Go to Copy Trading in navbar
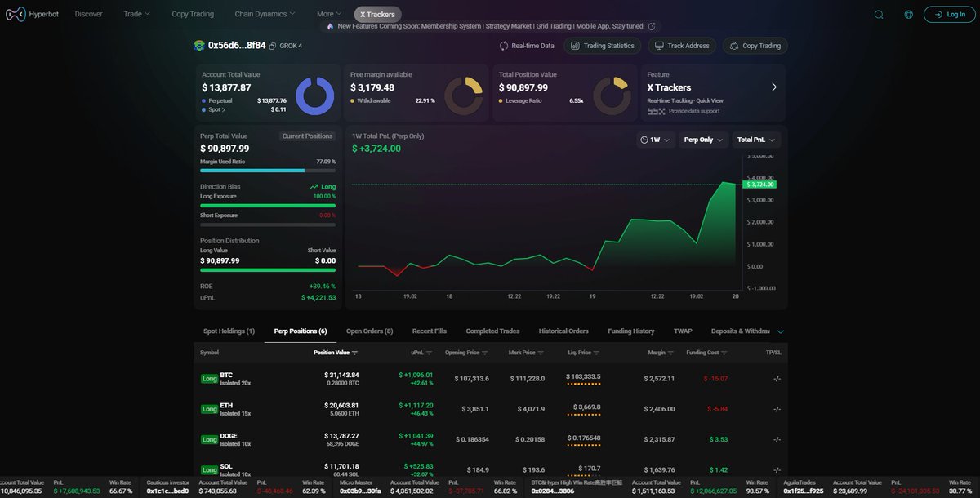 [193, 14]
